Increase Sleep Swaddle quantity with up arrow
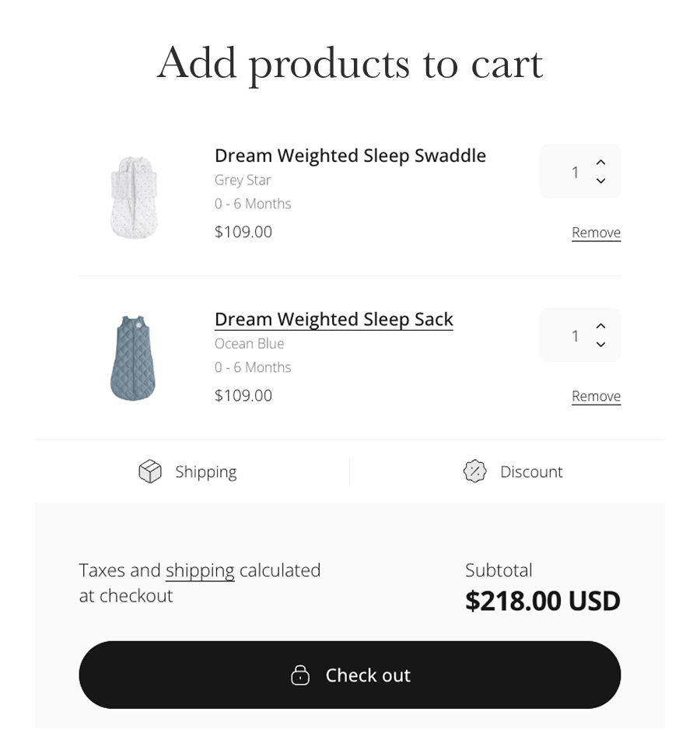The height and width of the screenshot is (747, 700). pos(600,162)
